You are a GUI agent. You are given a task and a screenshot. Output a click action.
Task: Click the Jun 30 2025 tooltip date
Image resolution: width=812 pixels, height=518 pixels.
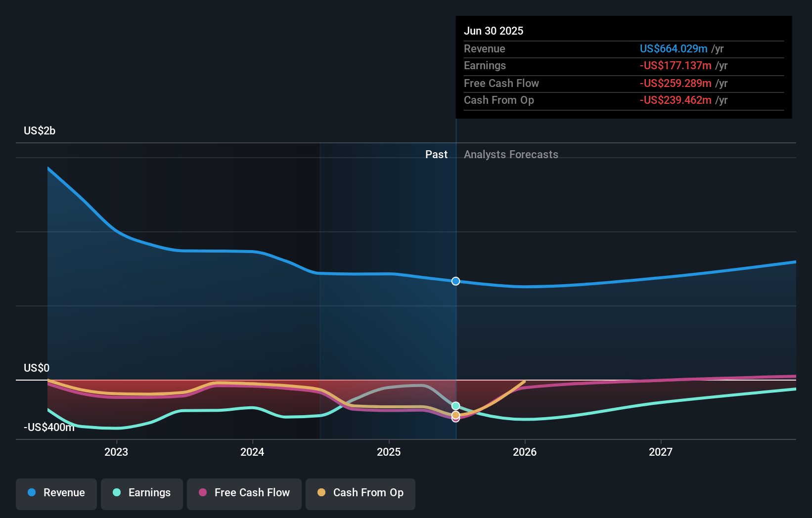494,31
